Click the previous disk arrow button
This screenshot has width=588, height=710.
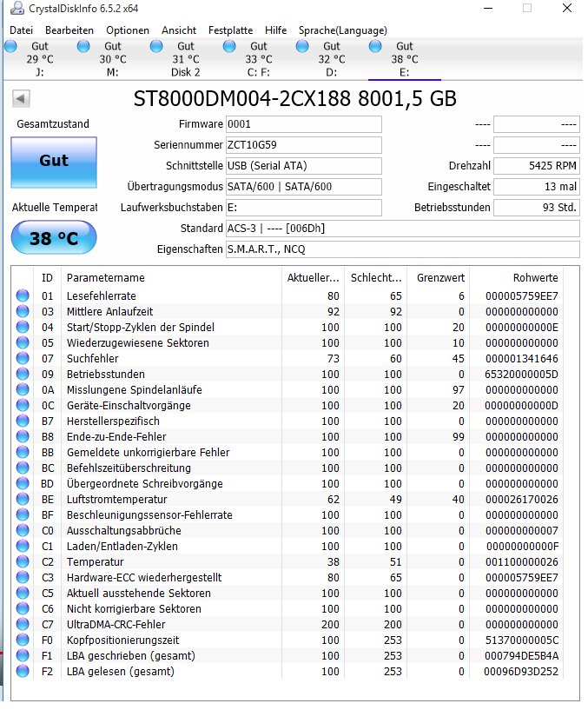[x=21, y=98]
